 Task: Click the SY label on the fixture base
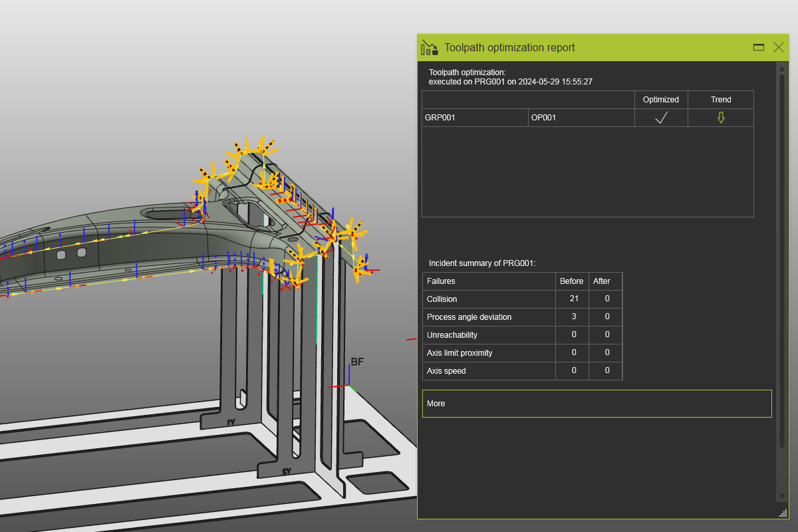285,470
